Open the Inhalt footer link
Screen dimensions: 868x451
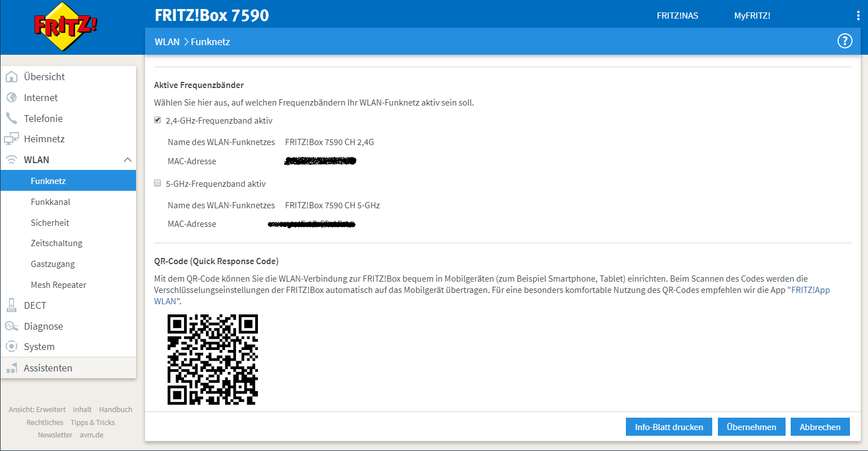click(82, 409)
